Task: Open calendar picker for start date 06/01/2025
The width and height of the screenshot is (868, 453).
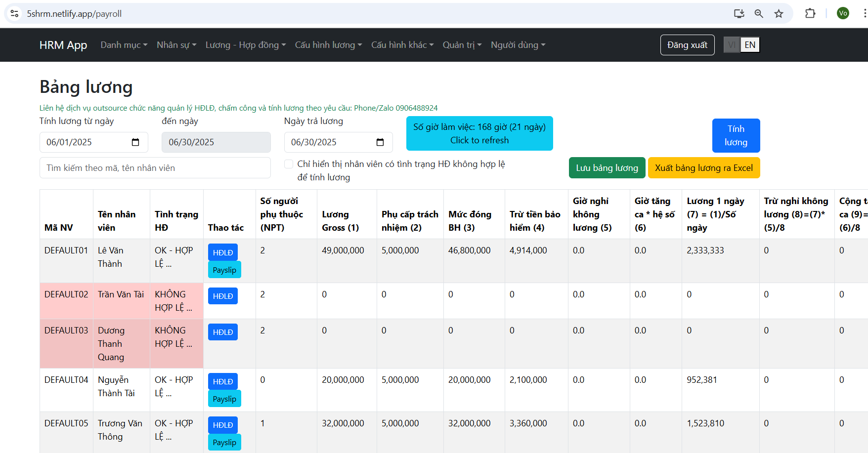Action: coord(135,142)
